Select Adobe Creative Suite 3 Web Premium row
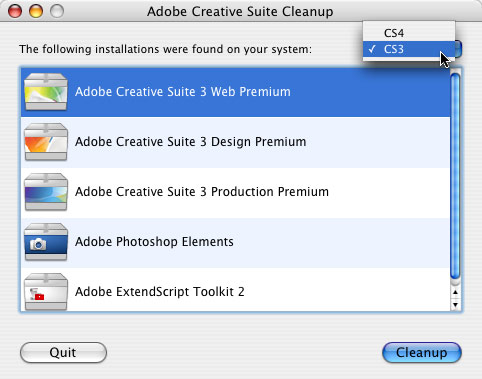482x379 pixels. [x=235, y=92]
